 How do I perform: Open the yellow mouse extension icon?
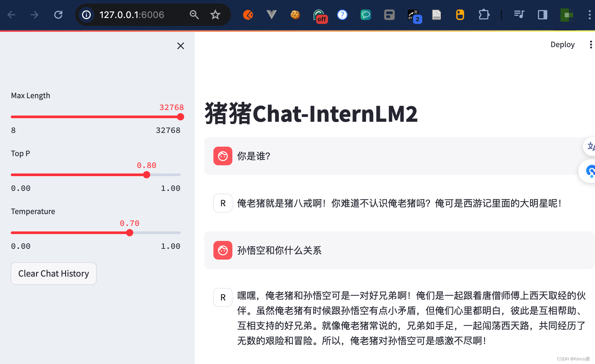(x=460, y=15)
